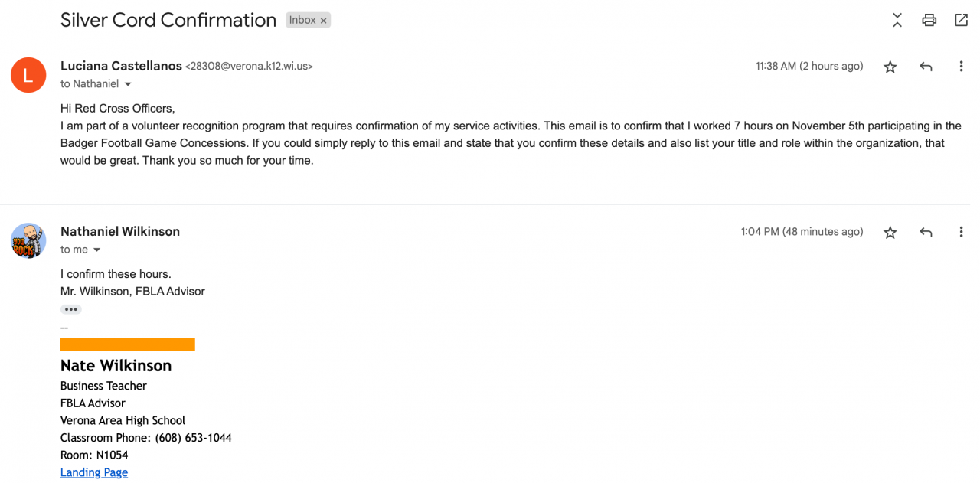Show trimmed content in Nathaniel's reply

click(x=71, y=309)
